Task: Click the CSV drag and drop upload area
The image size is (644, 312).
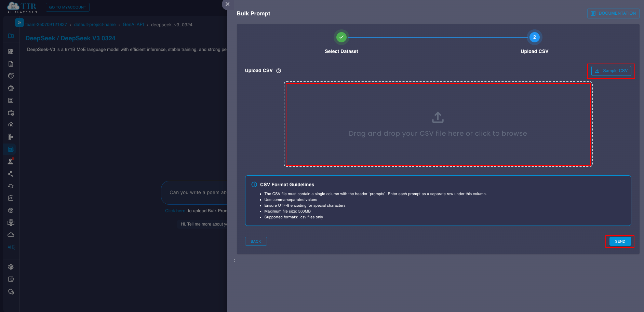Action: 438,124
